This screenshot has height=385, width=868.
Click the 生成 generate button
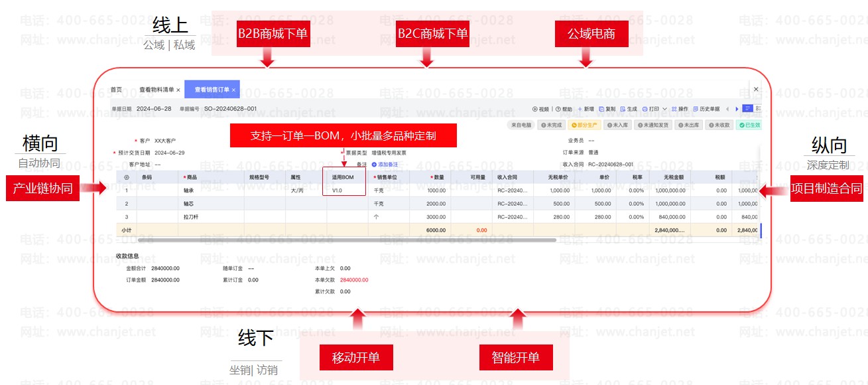pyautogui.click(x=629, y=109)
